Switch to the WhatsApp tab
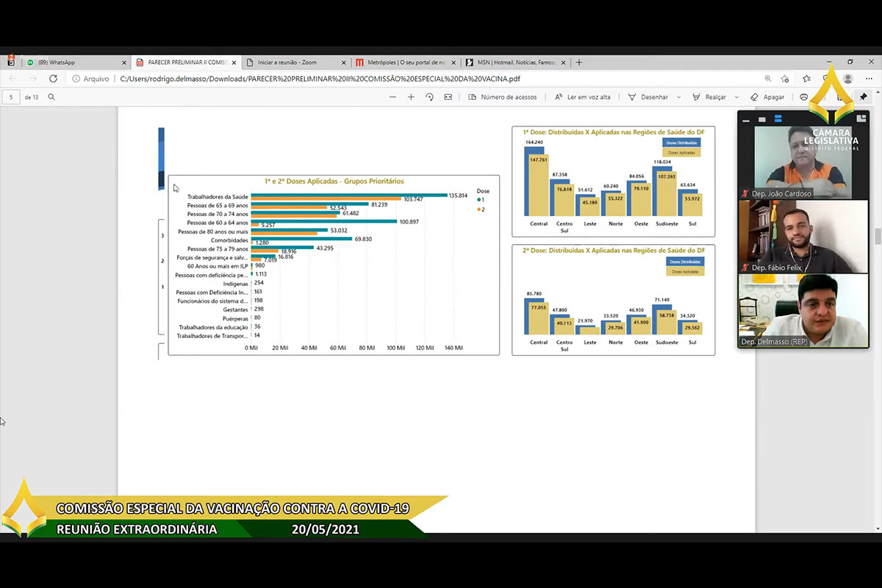The height and width of the screenshot is (588, 882). (73, 62)
